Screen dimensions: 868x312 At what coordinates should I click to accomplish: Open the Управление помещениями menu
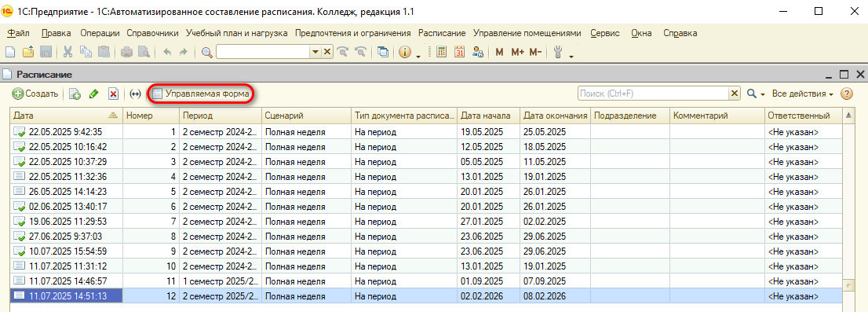click(527, 33)
